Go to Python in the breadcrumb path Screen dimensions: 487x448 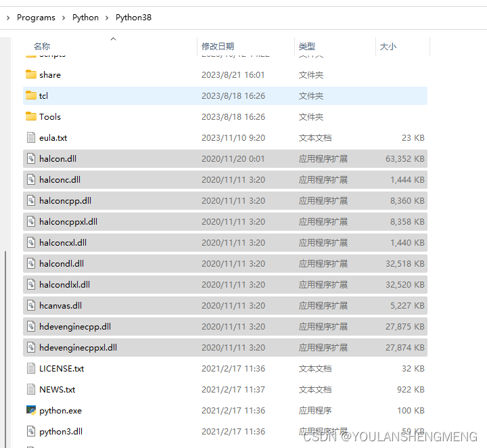point(85,18)
